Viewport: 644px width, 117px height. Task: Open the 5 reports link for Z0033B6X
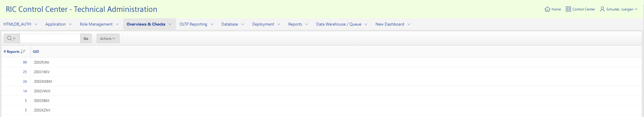click(26, 100)
